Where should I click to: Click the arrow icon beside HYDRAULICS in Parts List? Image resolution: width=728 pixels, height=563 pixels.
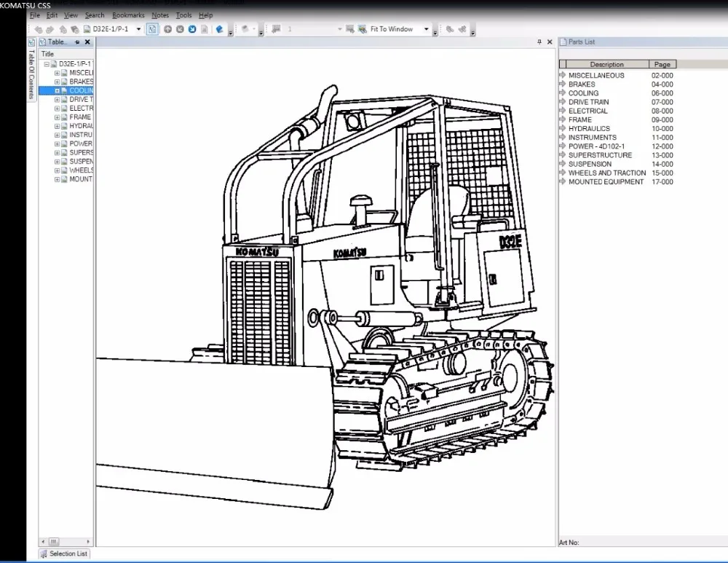pos(562,128)
